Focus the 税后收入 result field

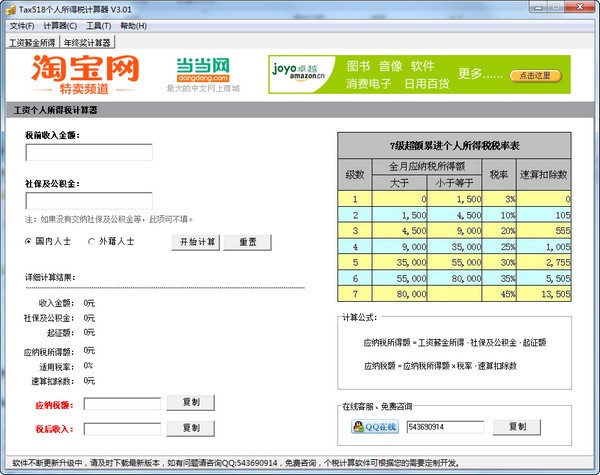[x=122, y=429]
